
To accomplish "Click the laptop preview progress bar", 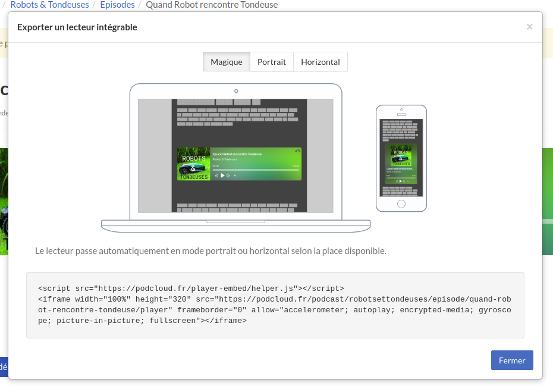I will pyautogui.click(x=255, y=170).
